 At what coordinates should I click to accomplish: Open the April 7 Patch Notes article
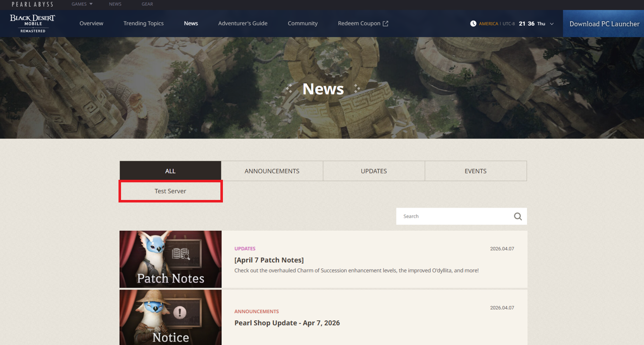pos(269,260)
